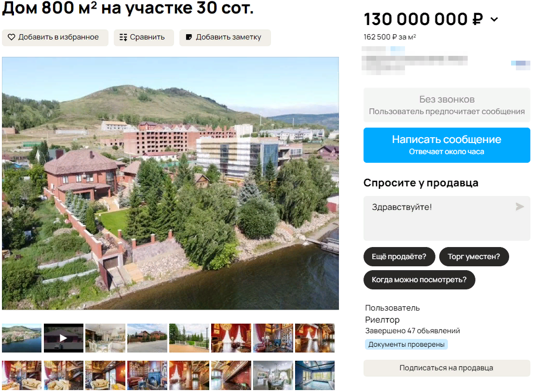Open the main aerial house photo
Viewport: 540px width, 392px height.
171,183
